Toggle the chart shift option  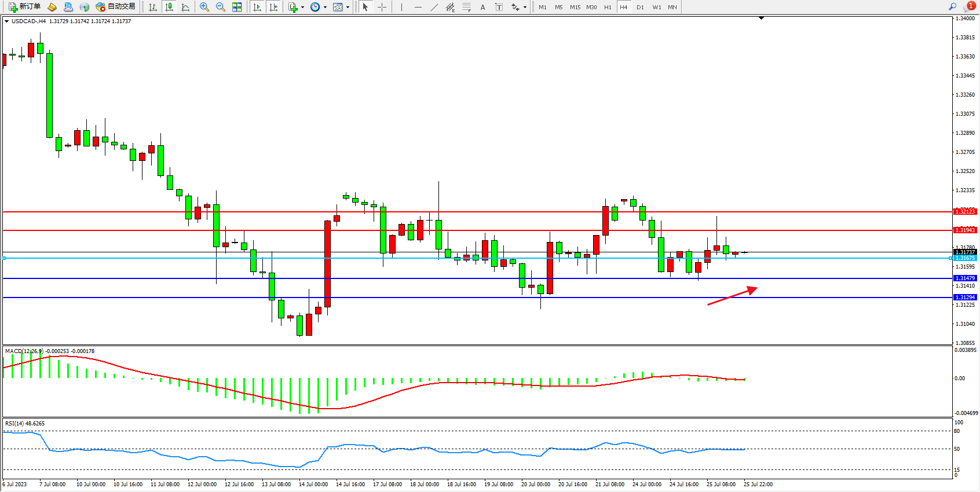(274, 7)
